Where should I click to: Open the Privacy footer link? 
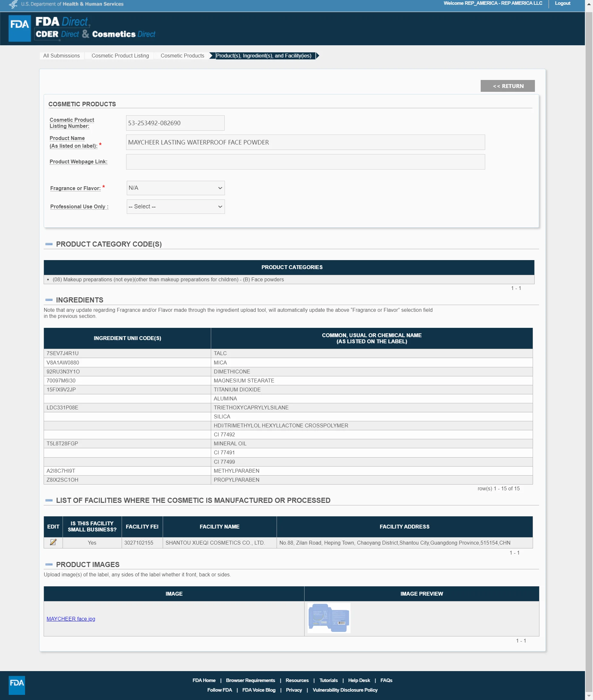[294, 690]
